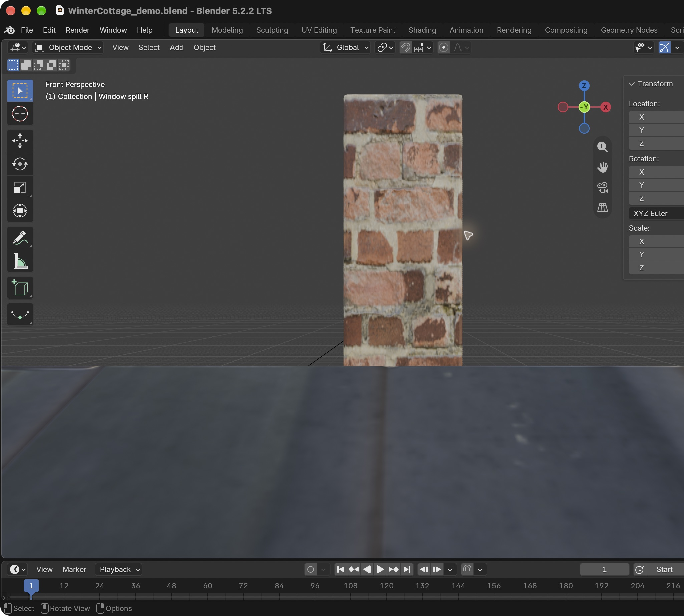Open the timeline Marker menu

pos(74,569)
